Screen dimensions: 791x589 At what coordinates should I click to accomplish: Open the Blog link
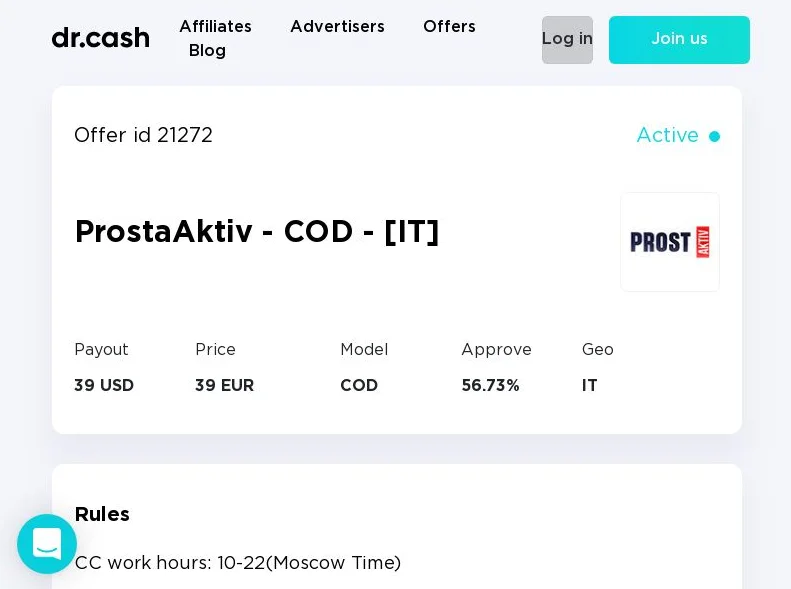point(207,51)
